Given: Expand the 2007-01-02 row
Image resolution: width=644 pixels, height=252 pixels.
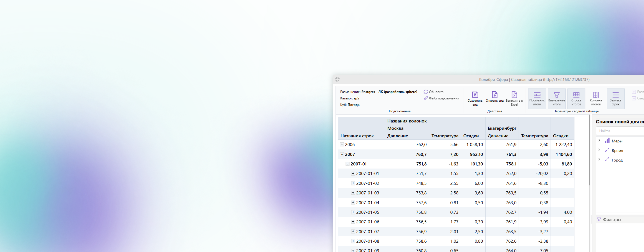Looking at the screenshot, I should click(x=353, y=183).
